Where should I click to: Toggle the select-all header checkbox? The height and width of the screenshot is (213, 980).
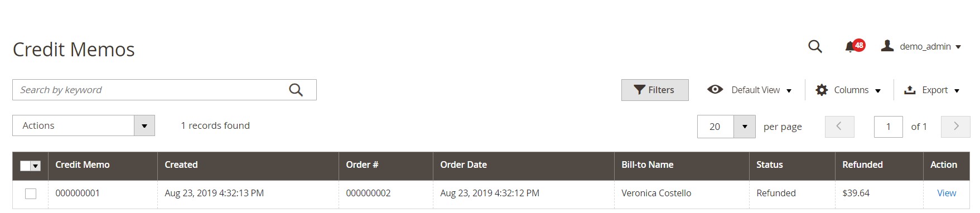(25, 166)
